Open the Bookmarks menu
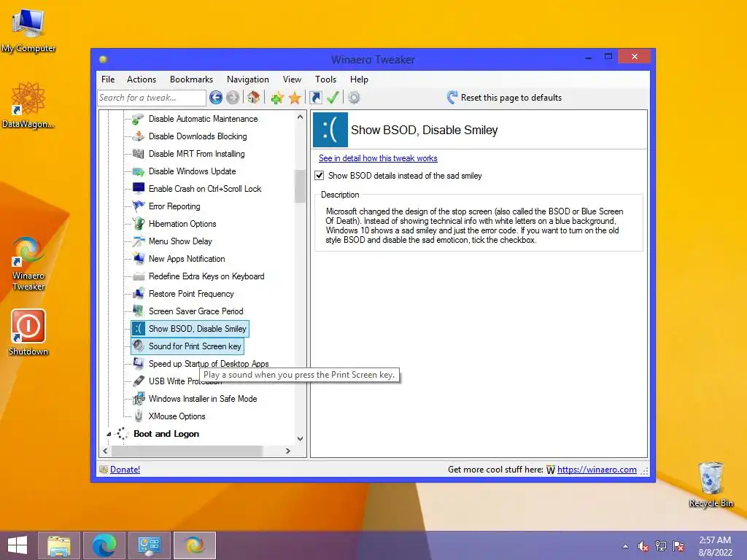This screenshot has height=560, width=747. 192,79
